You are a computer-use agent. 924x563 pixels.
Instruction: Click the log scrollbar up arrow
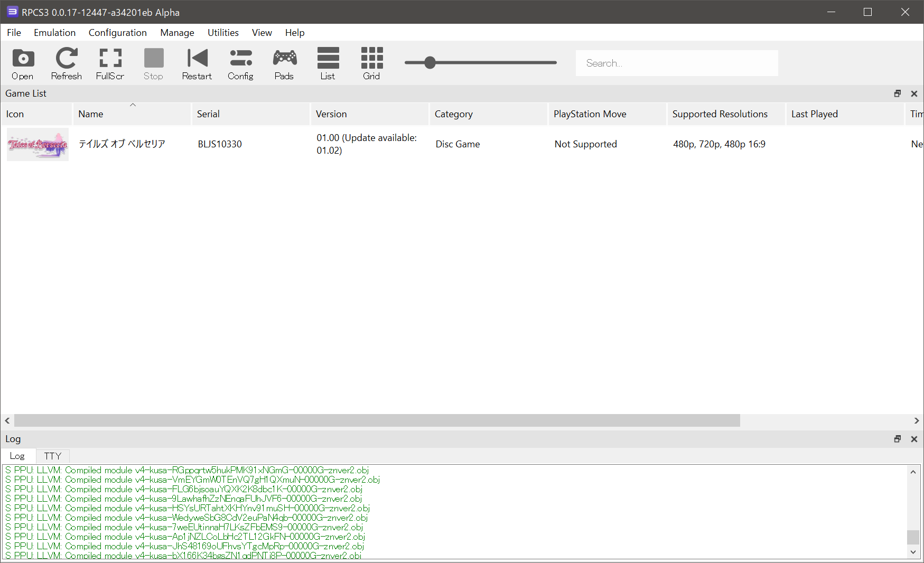click(913, 472)
